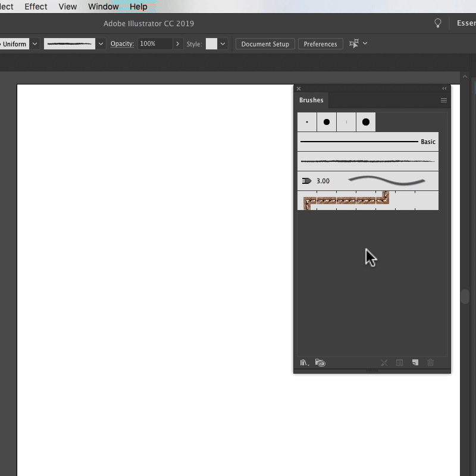This screenshot has height=476, width=476.
Task: Select the smallest dot calligraphic brush
Action: point(307,122)
